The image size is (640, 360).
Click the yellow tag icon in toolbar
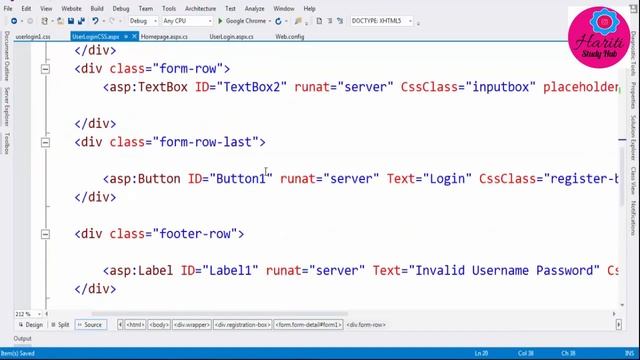(298, 21)
